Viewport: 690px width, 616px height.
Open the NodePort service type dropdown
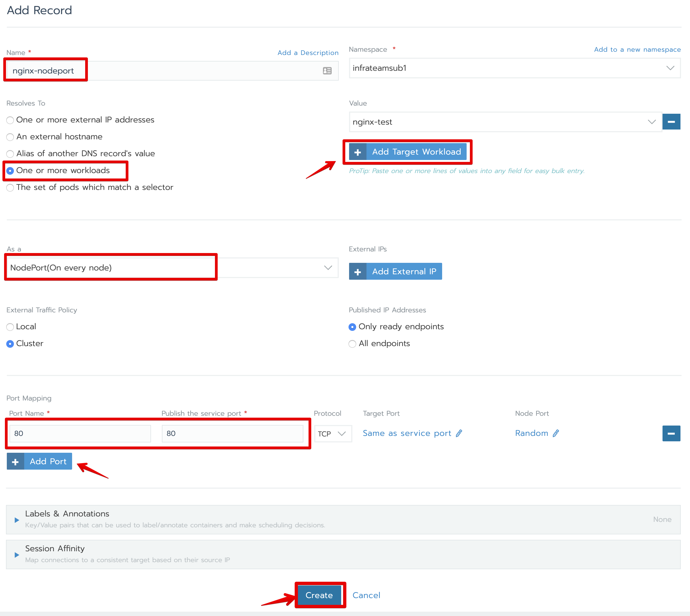tap(172, 268)
